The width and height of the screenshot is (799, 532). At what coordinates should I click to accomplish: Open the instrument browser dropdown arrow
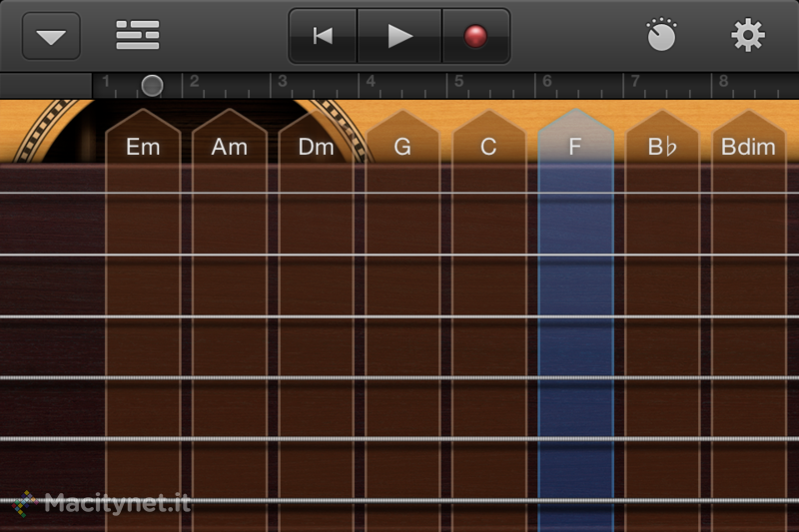point(51,37)
